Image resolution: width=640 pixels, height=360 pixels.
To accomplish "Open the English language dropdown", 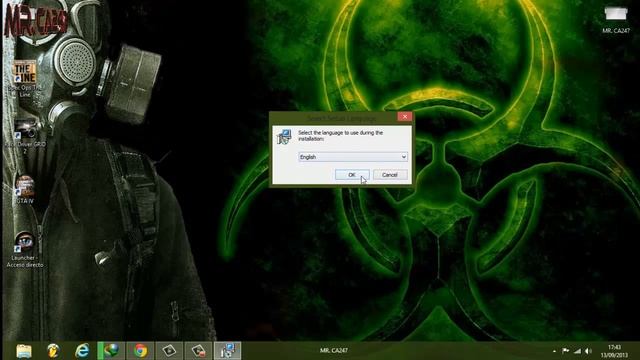I will [x=353, y=157].
